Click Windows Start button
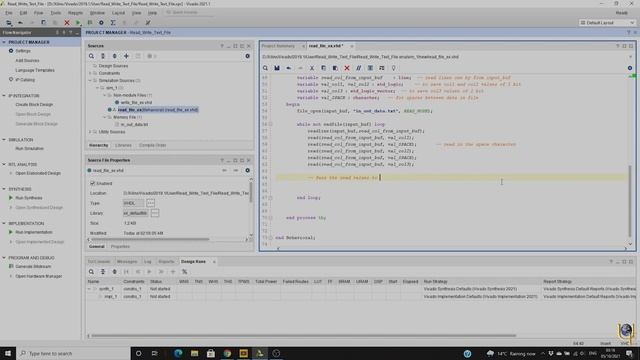Screen dimensions: 640x360 [8, 353]
